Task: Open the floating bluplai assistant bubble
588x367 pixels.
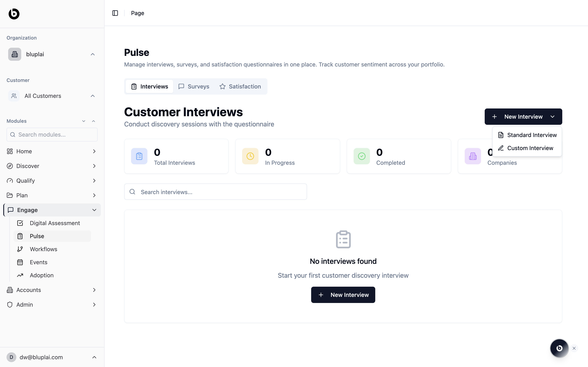Action: click(559, 348)
